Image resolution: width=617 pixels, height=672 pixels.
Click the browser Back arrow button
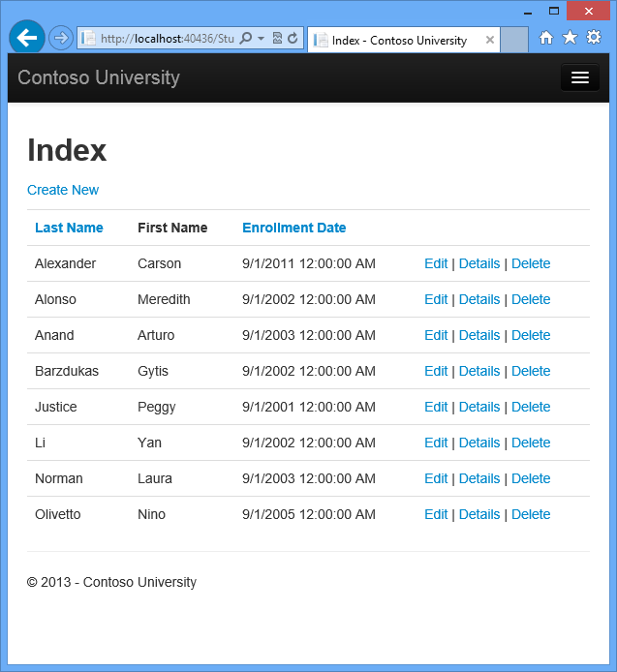pyautogui.click(x=27, y=38)
